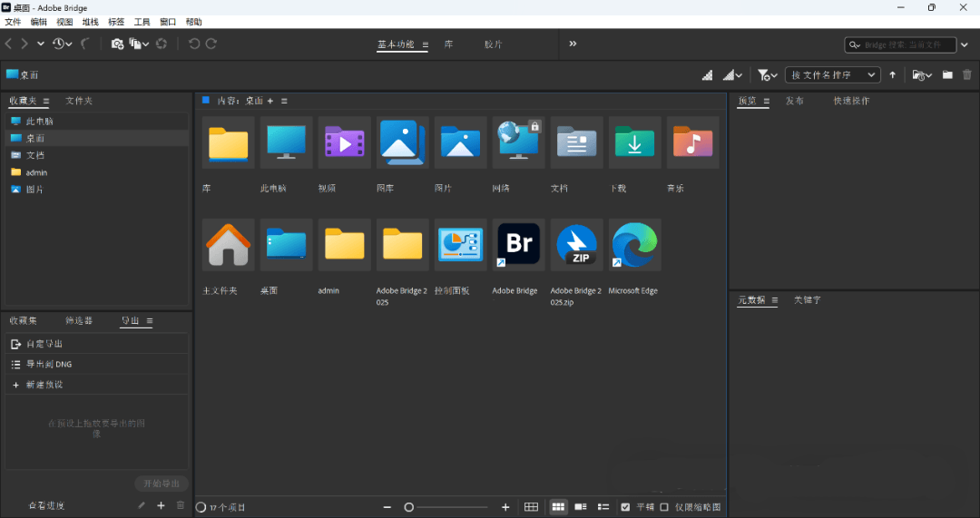Open the 堆栈 menu
This screenshot has width=980, height=518.
coord(91,22)
